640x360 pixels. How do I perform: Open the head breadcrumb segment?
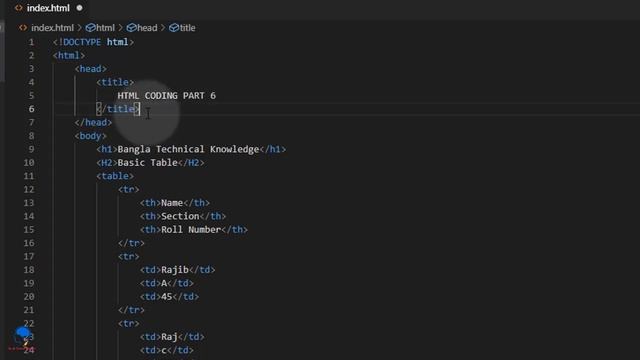pos(147,28)
